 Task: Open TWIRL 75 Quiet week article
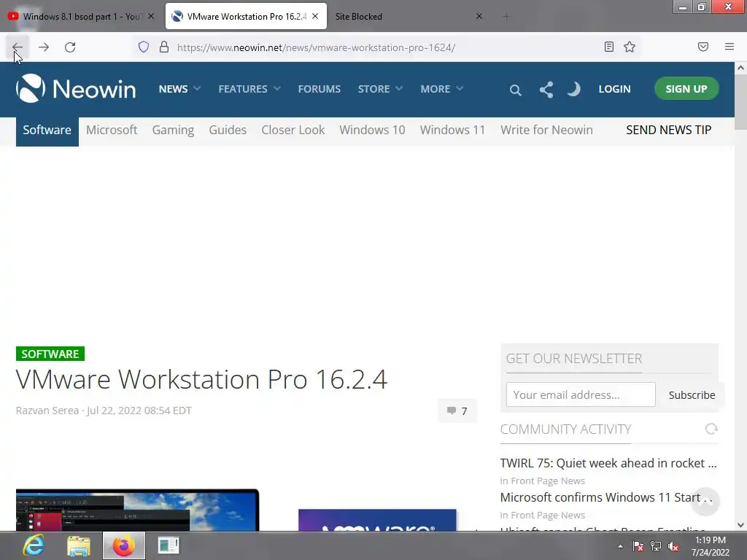click(x=608, y=463)
